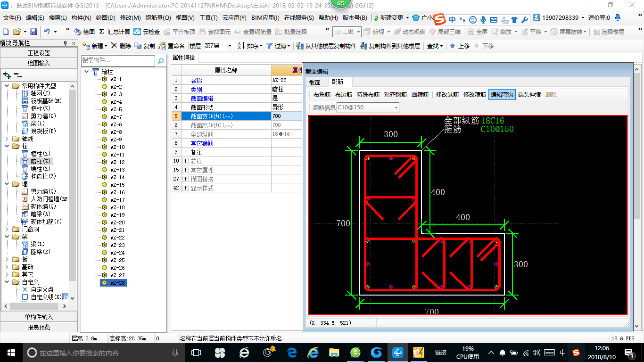Click the new file icon in the toolbar
644x362 pixels.
[6, 32]
